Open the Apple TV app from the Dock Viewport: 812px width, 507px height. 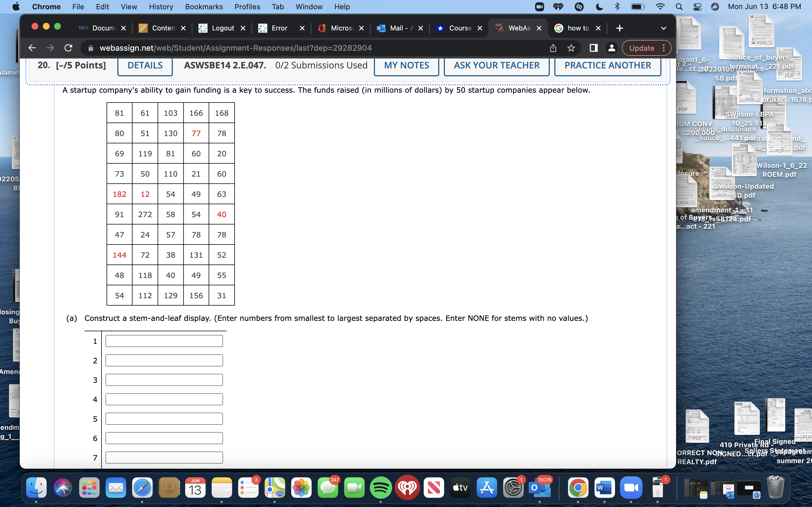coord(460,488)
